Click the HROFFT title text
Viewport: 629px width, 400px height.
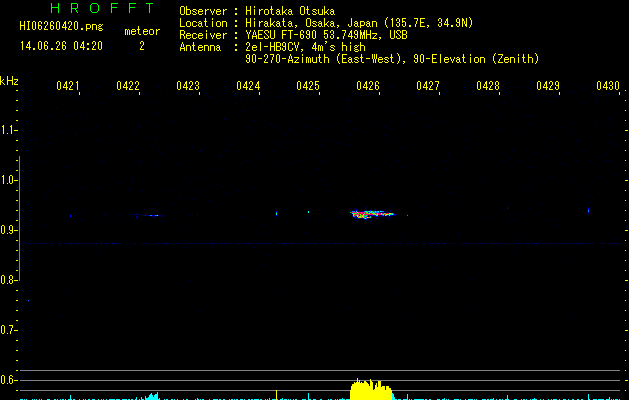coord(103,8)
